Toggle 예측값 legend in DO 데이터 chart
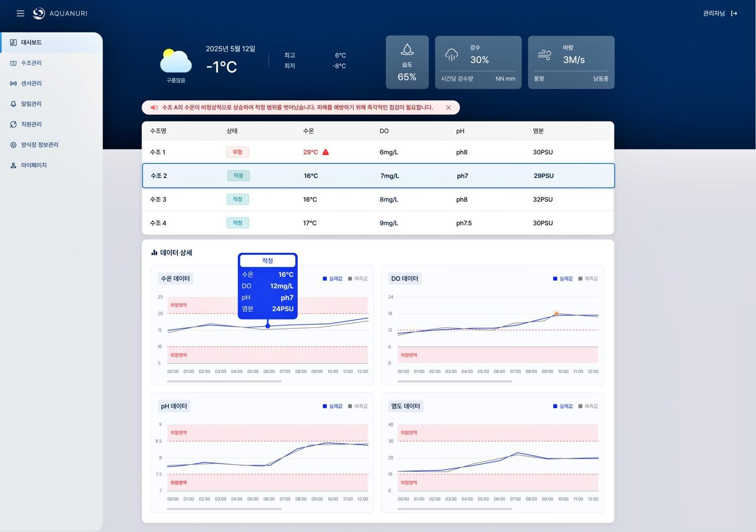This screenshot has height=532, width=756. coord(588,279)
